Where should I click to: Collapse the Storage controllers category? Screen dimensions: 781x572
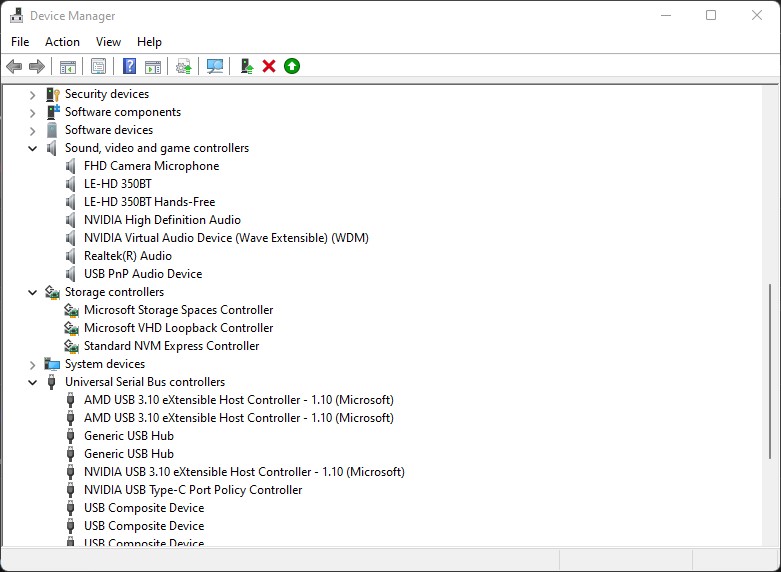pos(33,292)
